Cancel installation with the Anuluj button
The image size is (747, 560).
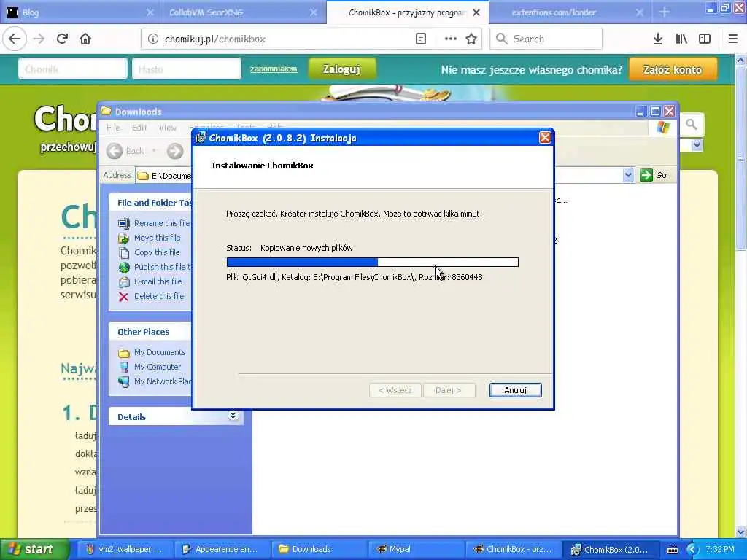[x=515, y=390]
